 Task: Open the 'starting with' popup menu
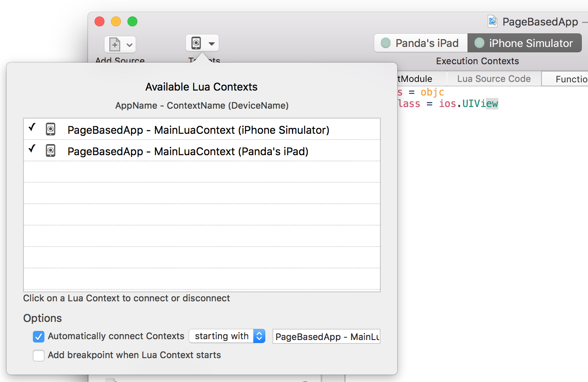tap(227, 336)
